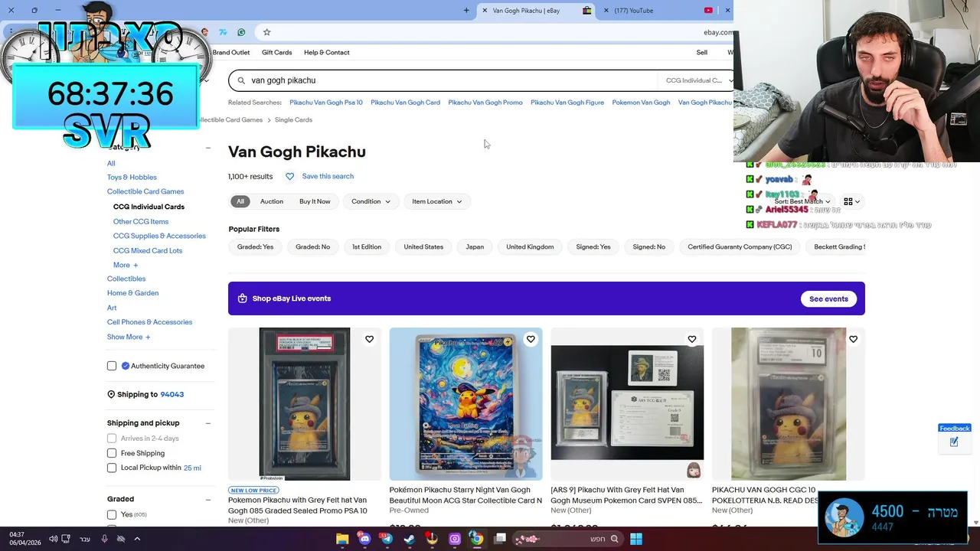This screenshot has width=980, height=551.
Task: Show hidden system tray icons
Action: [137, 539]
